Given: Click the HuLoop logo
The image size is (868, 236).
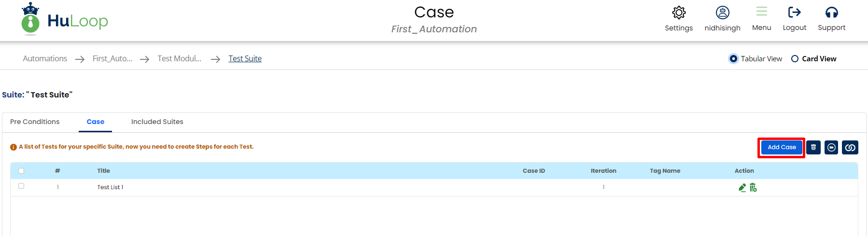Looking at the screenshot, I should point(65,20).
